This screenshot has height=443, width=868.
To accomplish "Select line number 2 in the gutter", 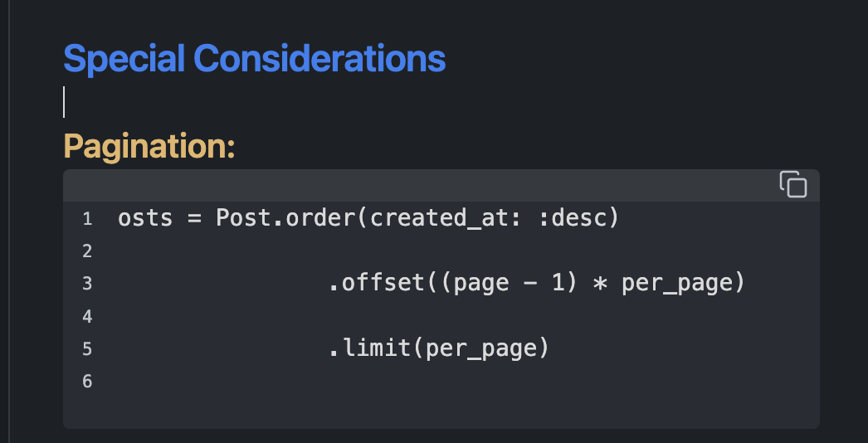I will 87,251.
